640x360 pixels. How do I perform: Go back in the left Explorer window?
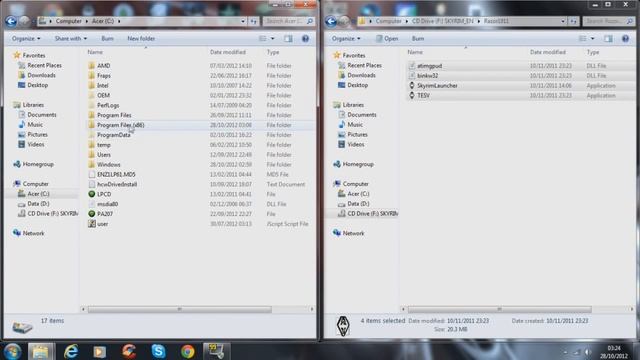[11, 21]
